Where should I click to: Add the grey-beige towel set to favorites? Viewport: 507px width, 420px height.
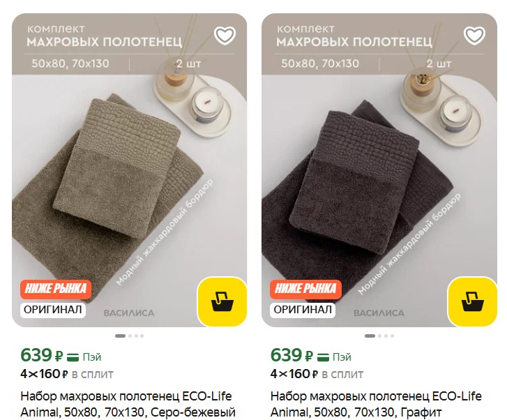coord(225,36)
